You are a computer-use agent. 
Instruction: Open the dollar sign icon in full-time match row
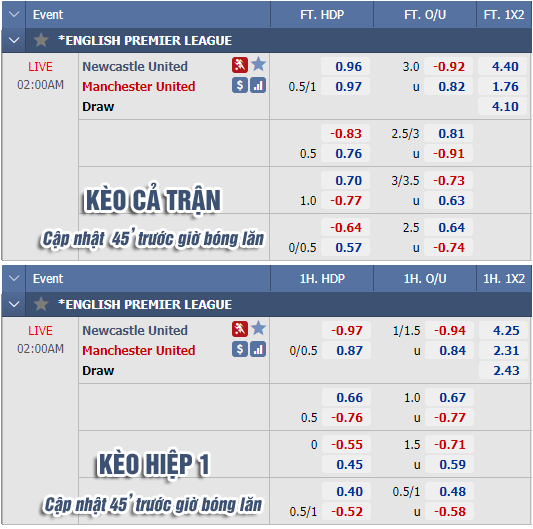240,85
